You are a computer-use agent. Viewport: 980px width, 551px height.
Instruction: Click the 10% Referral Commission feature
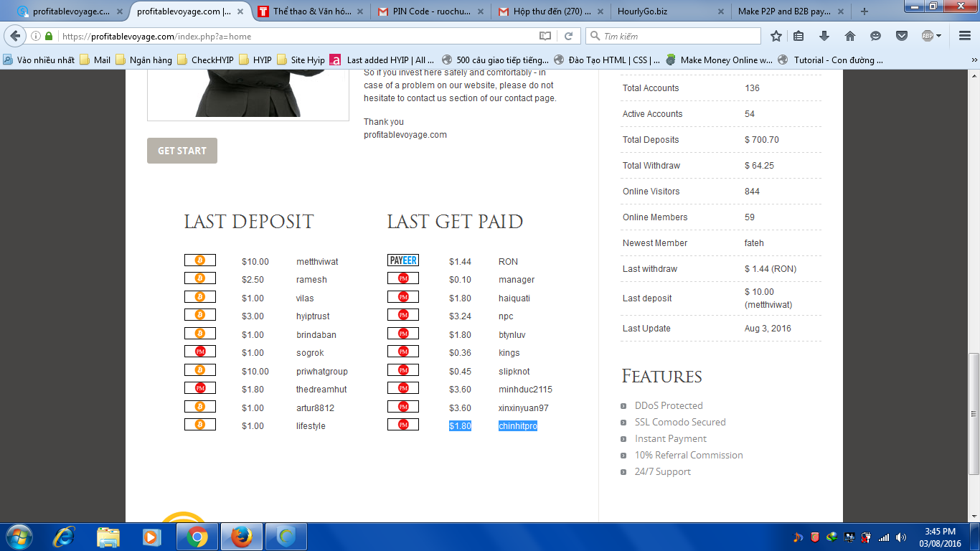(x=689, y=455)
